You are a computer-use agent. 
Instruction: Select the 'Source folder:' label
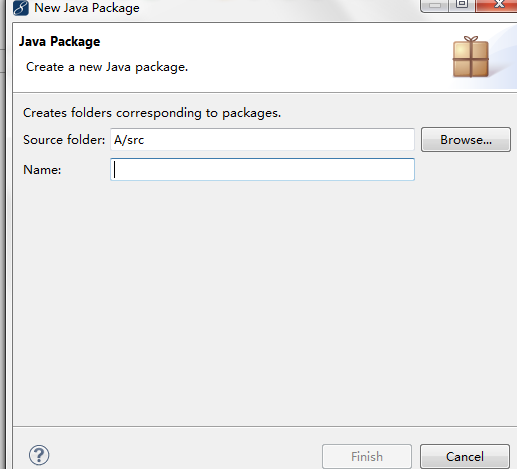[64, 140]
